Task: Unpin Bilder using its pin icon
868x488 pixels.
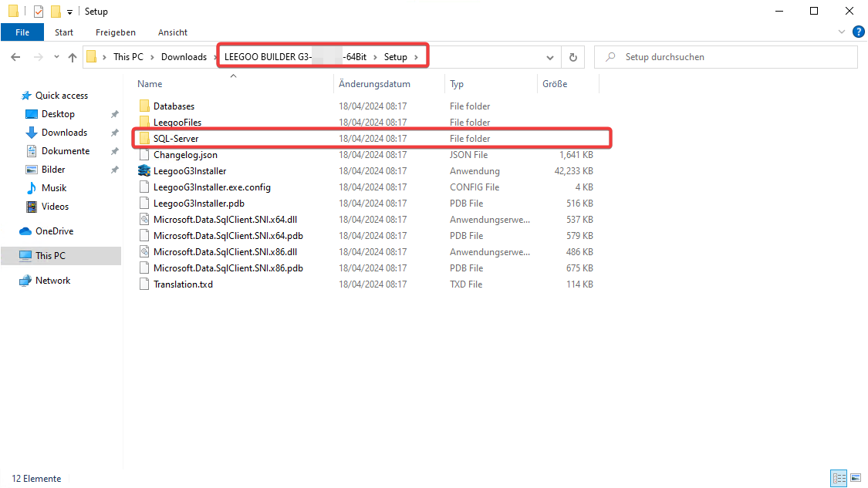Action: point(115,170)
